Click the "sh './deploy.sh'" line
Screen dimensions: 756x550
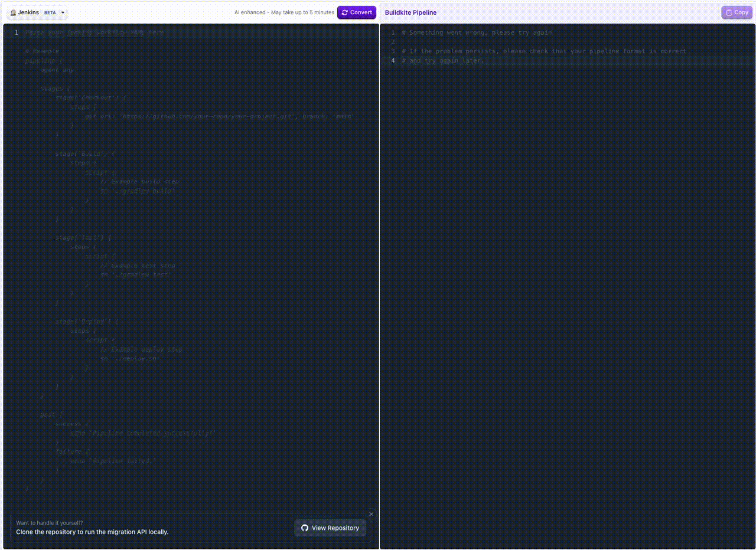[130, 359]
